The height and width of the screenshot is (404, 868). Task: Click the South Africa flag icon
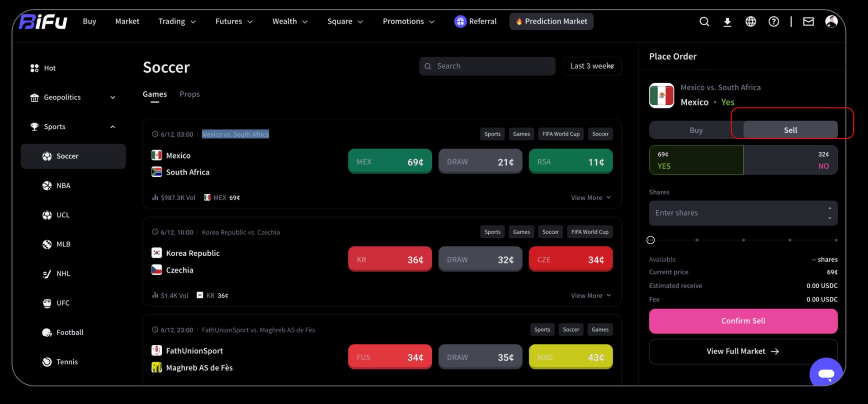(156, 172)
